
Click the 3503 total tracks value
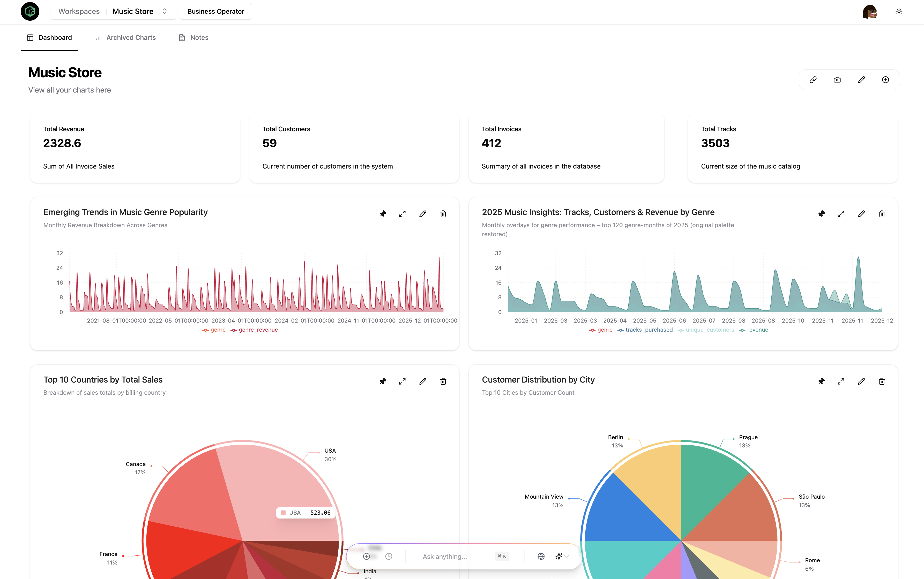tap(715, 143)
